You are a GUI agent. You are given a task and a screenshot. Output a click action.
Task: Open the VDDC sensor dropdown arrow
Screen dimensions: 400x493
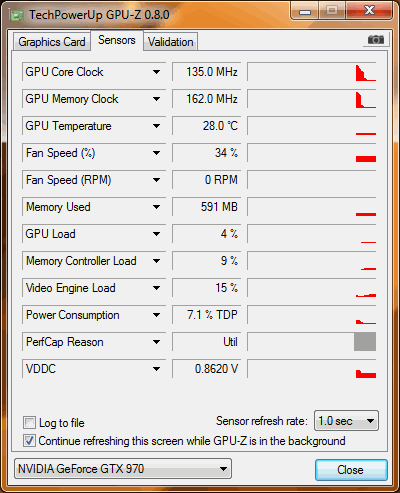pyautogui.click(x=156, y=369)
